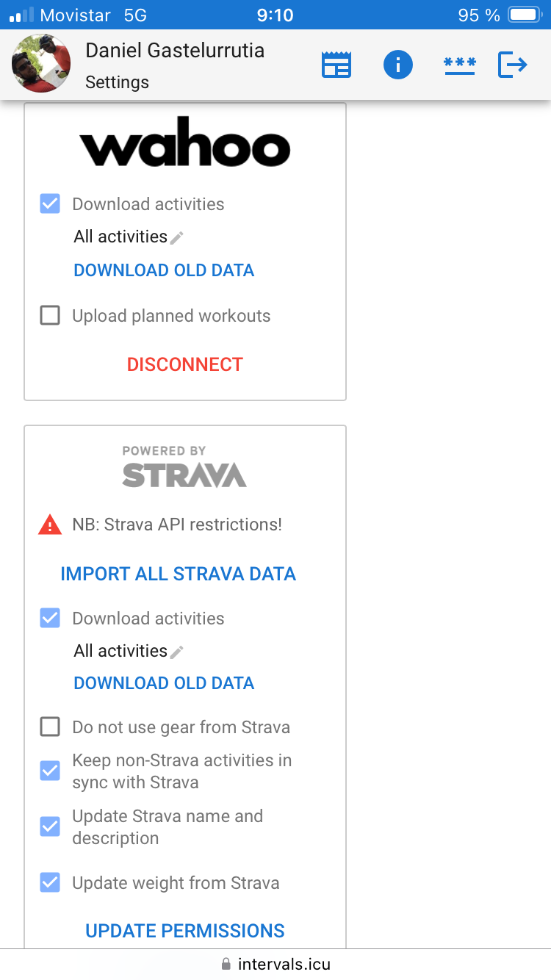Tap the intervals.icu address bar
The image size is (551, 980).
coord(275,964)
